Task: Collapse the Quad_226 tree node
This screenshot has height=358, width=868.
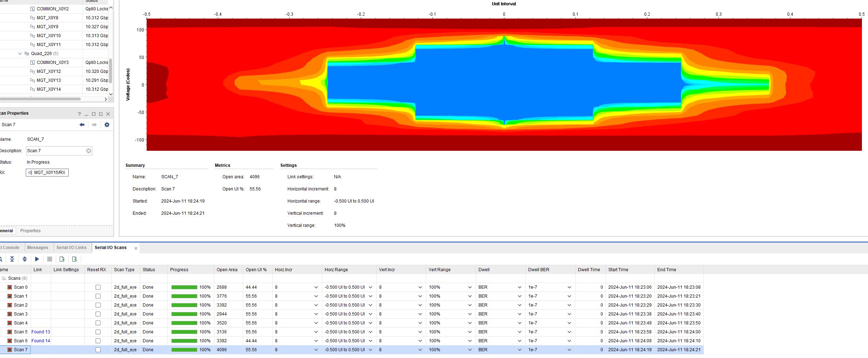Action: pyautogui.click(x=20, y=54)
